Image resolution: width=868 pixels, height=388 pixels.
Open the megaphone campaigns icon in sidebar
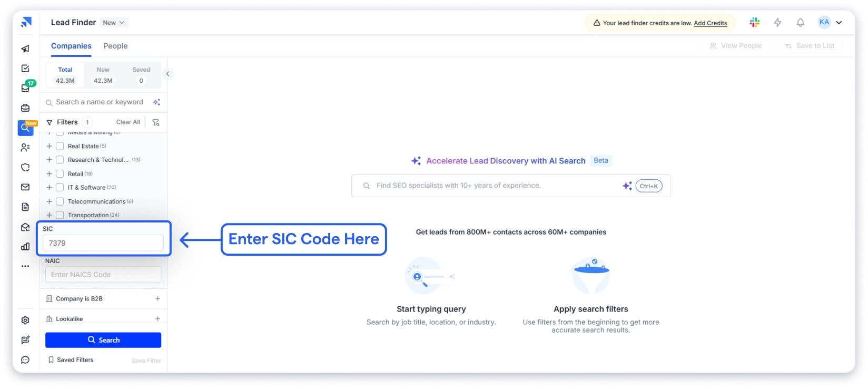[25, 48]
